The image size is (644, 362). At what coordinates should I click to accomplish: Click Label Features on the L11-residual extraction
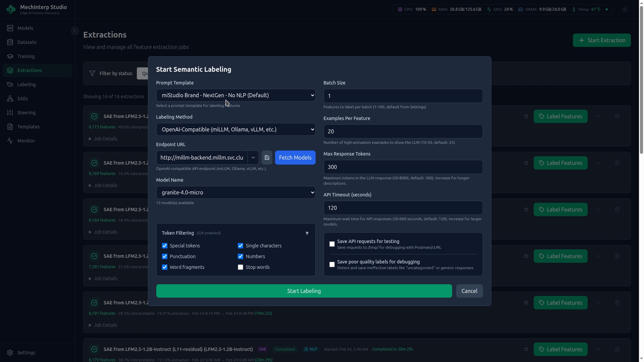560,349
